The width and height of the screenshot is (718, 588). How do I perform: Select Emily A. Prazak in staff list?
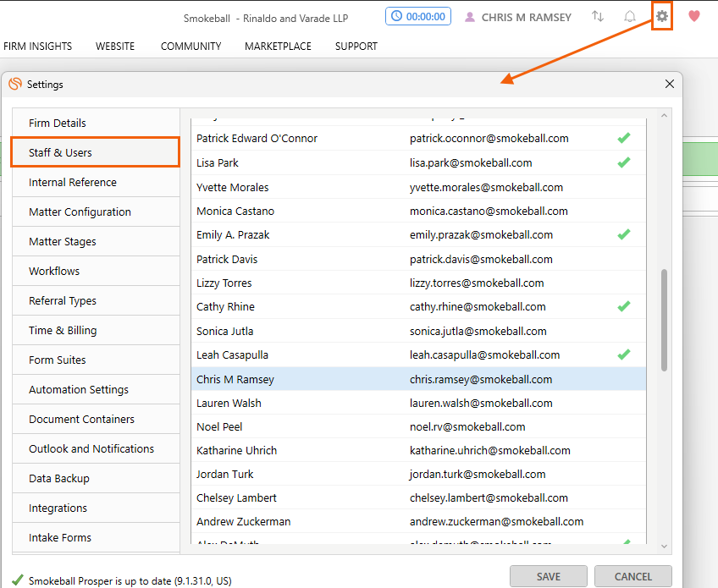[418, 234]
